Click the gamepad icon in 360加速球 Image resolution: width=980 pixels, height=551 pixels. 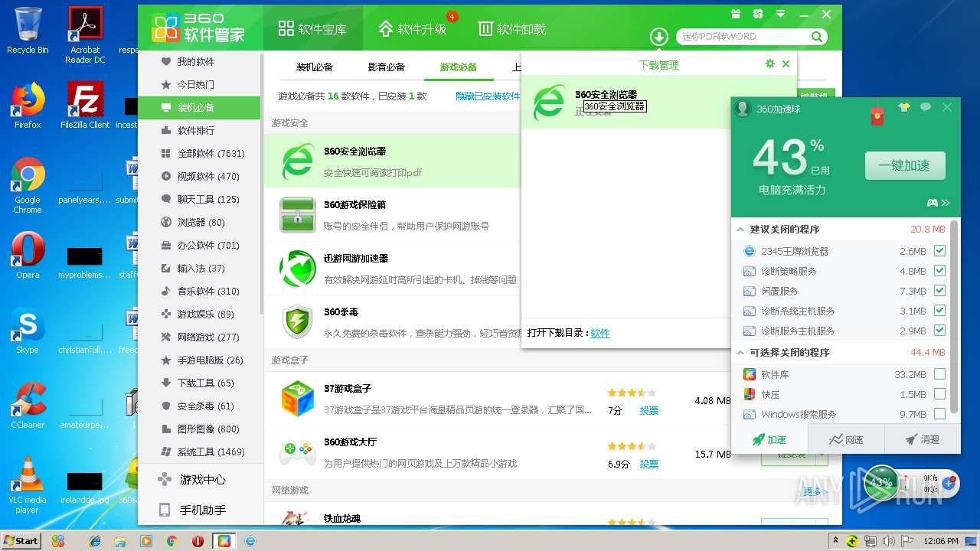coord(932,203)
